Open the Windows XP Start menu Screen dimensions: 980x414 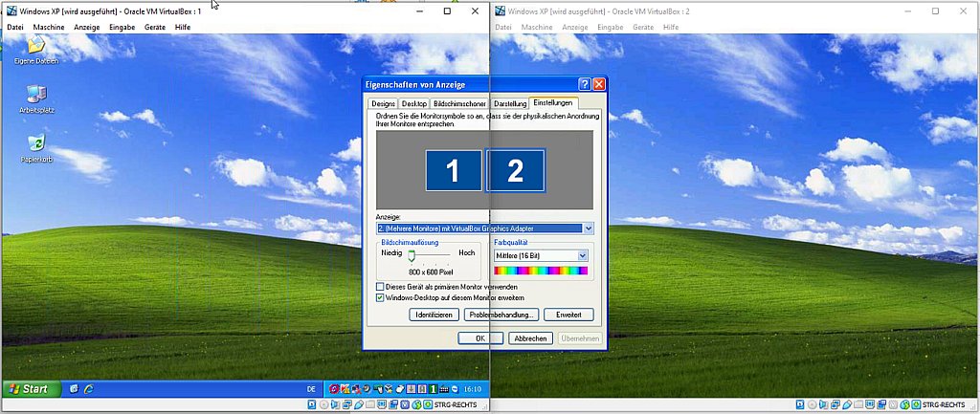click(29, 389)
